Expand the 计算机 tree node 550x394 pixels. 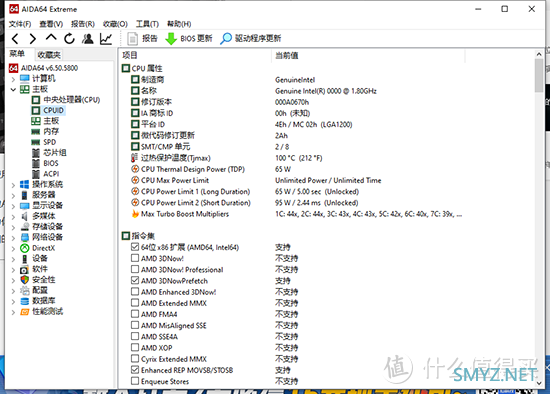[13, 79]
